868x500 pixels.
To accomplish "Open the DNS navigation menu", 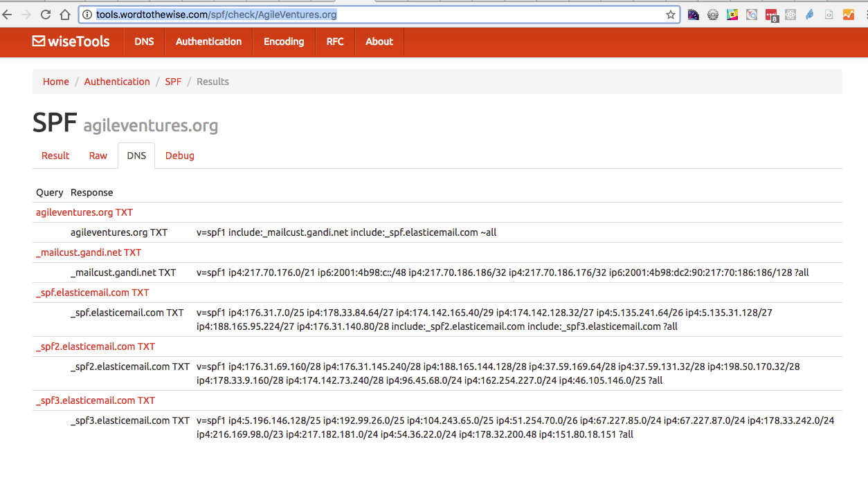I will tap(144, 41).
